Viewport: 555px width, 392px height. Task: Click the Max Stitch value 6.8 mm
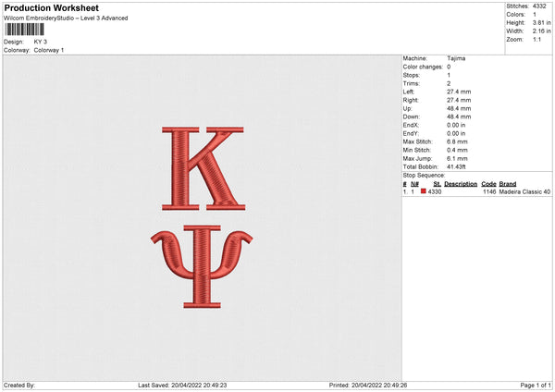coord(457,141)
